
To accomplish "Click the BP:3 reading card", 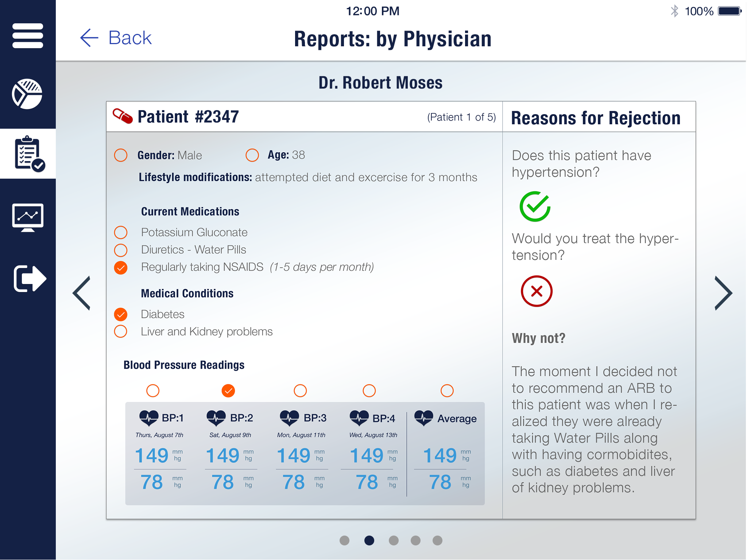I will (x=301, y=453).
